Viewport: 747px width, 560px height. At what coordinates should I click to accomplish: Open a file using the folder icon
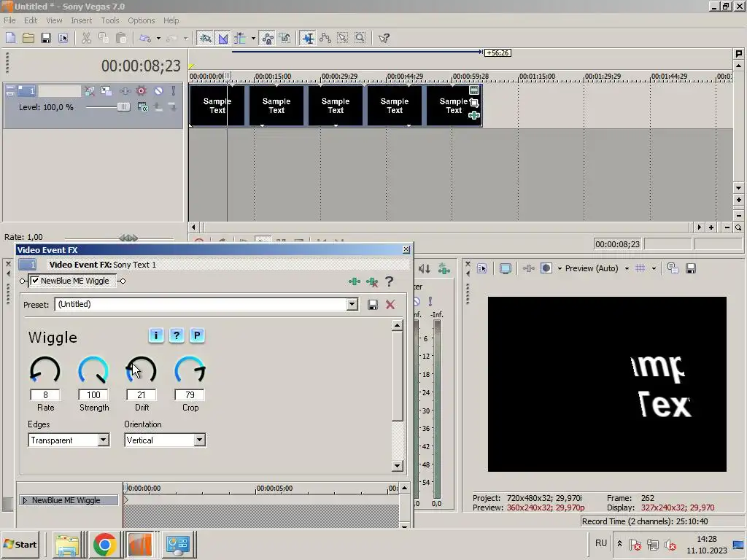[x=28, y=38]
